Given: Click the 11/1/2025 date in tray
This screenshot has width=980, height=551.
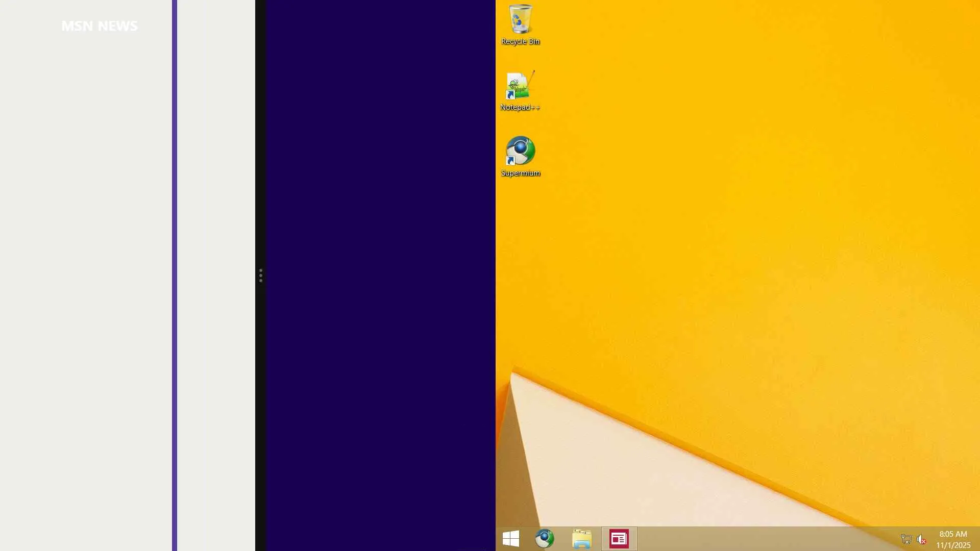Looking at the screenshot, I should 953,545.
